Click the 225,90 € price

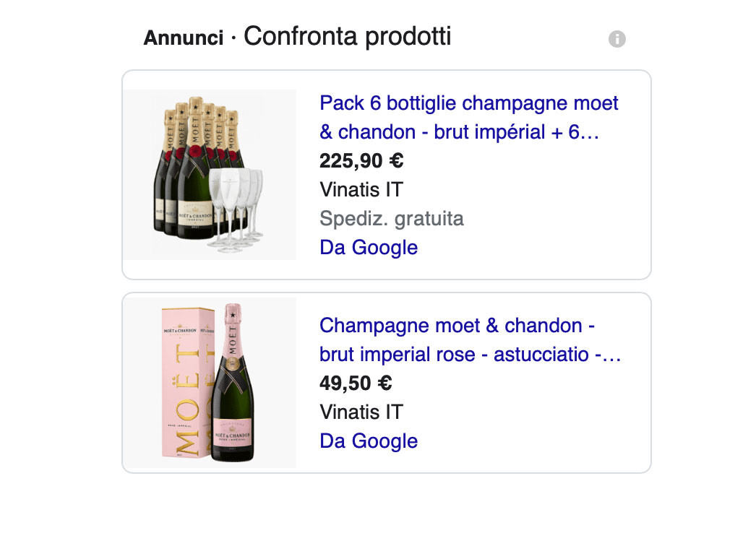point(361,161)
